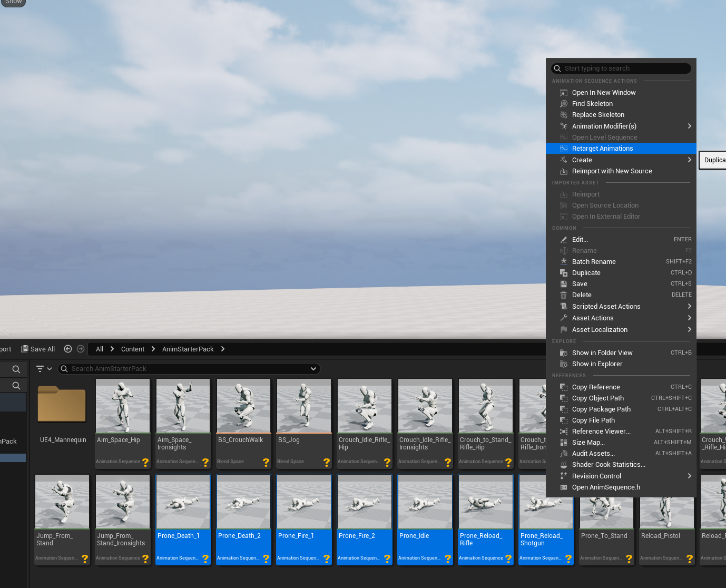The image size is (726, 588).
Task: Click the Search AnimStarterPack input field
Action: [x=184, y=369]
